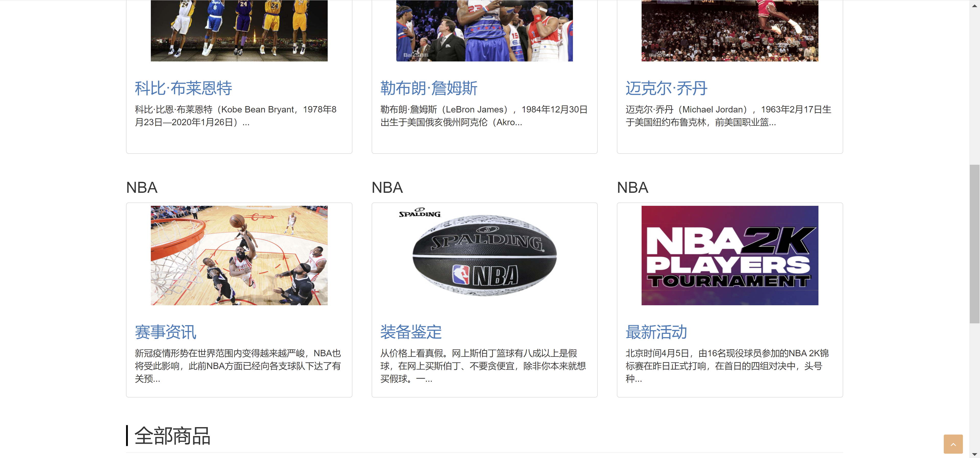
Task: Open the 最新活动 article link
Action: [x=656, y=332]
